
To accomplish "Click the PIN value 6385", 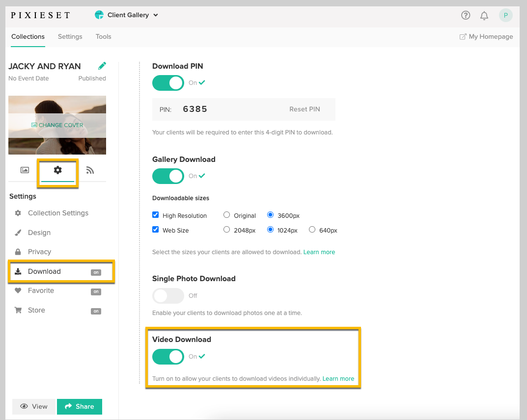I will click(x=195, y=109).
